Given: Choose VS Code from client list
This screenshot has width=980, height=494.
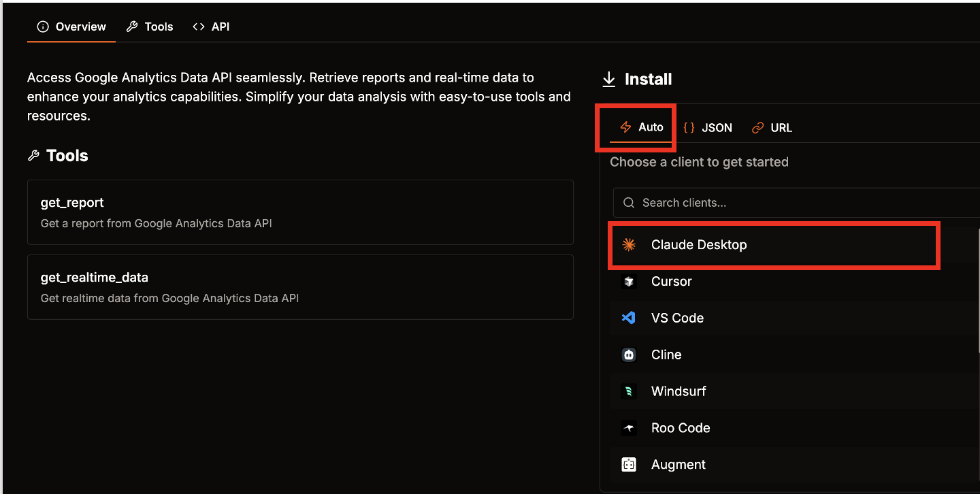Looking at the screenshot, I should pos(795,318).
